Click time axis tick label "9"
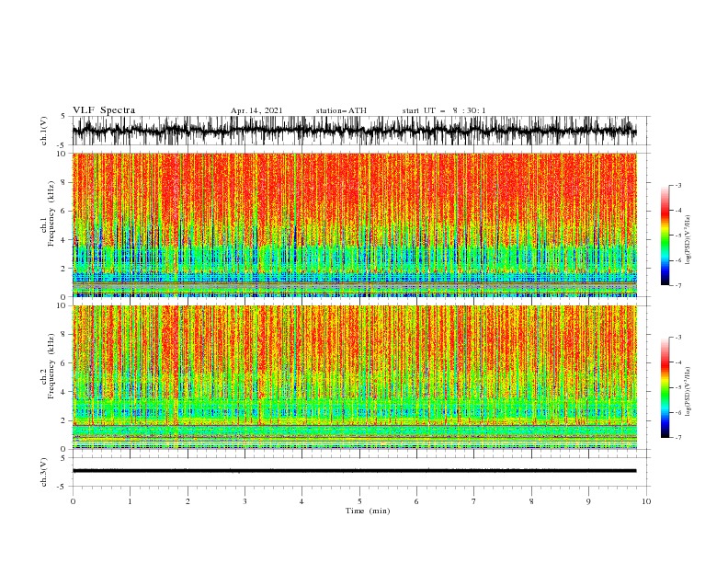This screenshot has width=728, height=563. [588, 501]
